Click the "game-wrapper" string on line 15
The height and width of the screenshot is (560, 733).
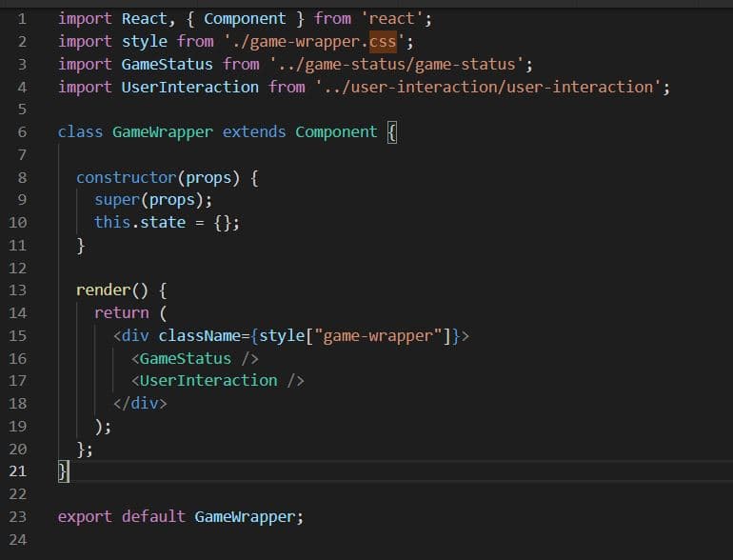(378, 335)
